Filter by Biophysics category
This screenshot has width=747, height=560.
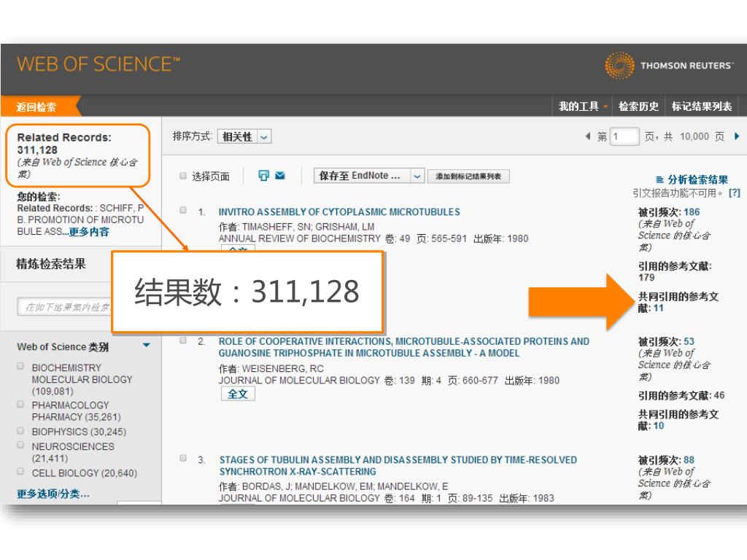coord(20,430)
